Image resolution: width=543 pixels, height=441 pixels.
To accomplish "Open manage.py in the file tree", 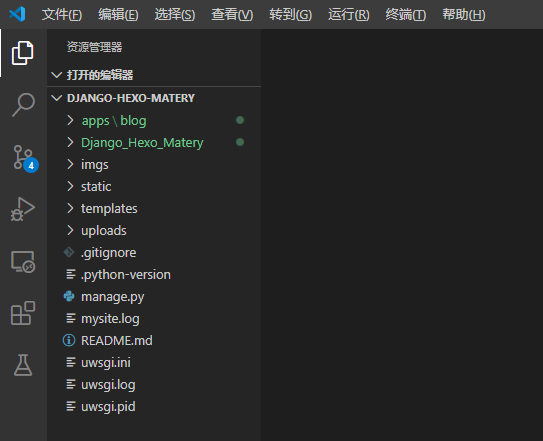I will click(113, 297).
